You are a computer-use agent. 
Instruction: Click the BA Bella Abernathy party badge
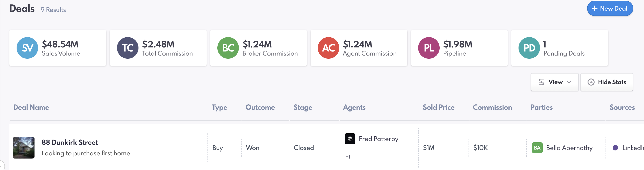point(537,148)
